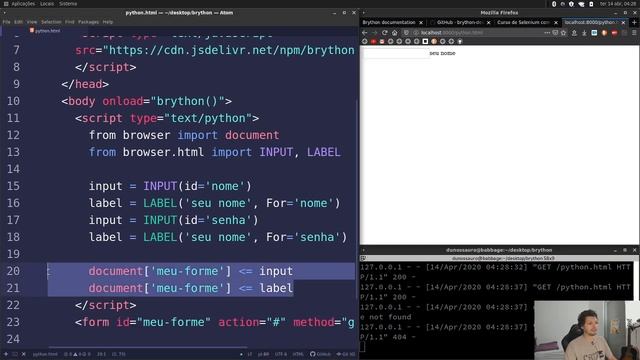Close the GitHub brython-dev tab
This screenshot has height=360, width=640.
pos(488,23)
